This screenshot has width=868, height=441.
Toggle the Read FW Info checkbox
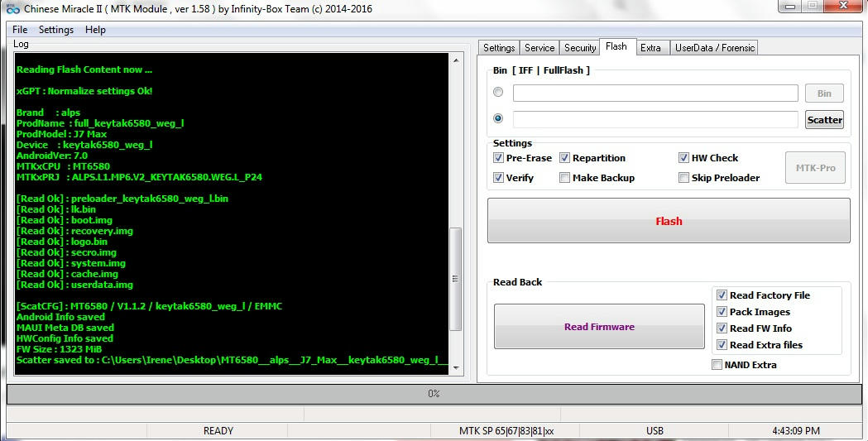click(722, 328)
